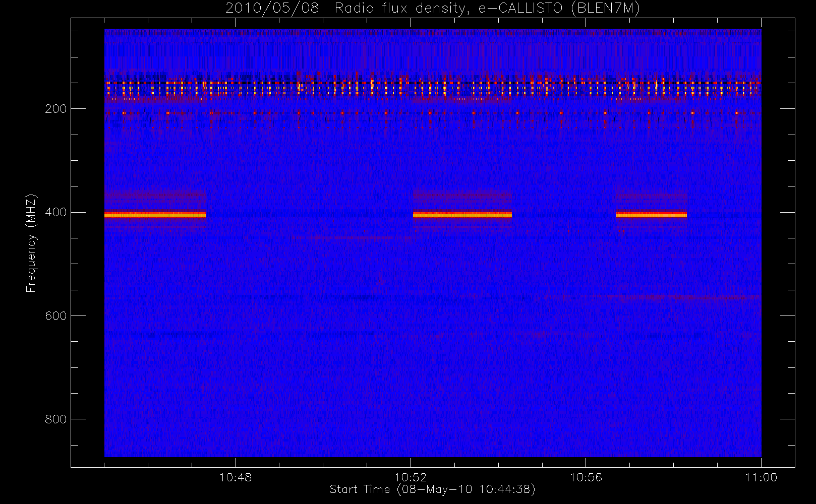Viewport: 816px width, 504px height.
Task: Click the first 400 MHz emission band from the left
Action: [155, 215]
